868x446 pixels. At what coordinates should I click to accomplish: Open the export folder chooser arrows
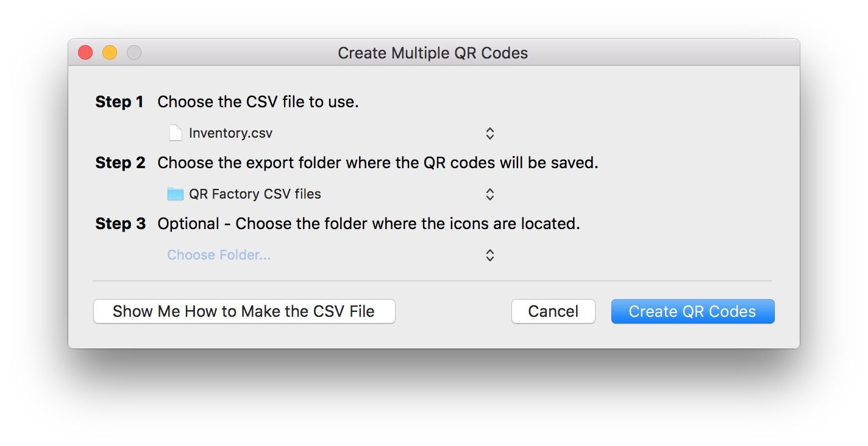click(x=490, y=194)
